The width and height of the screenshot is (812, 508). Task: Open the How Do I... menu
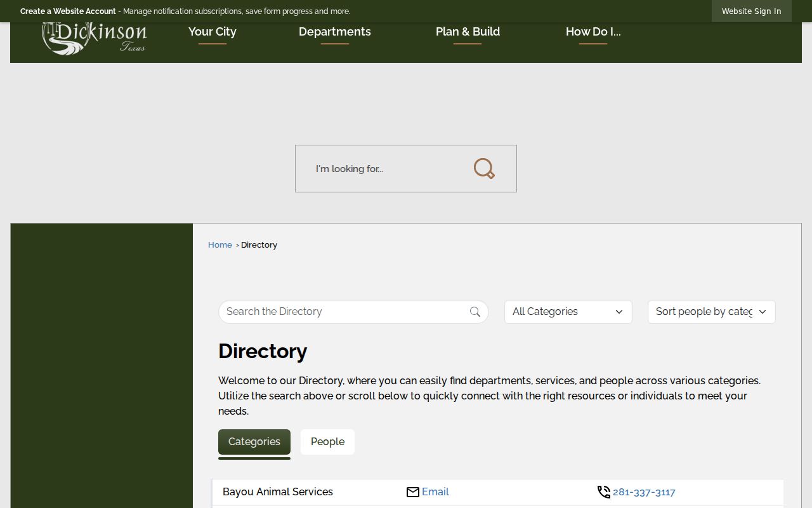pos(593,32)
